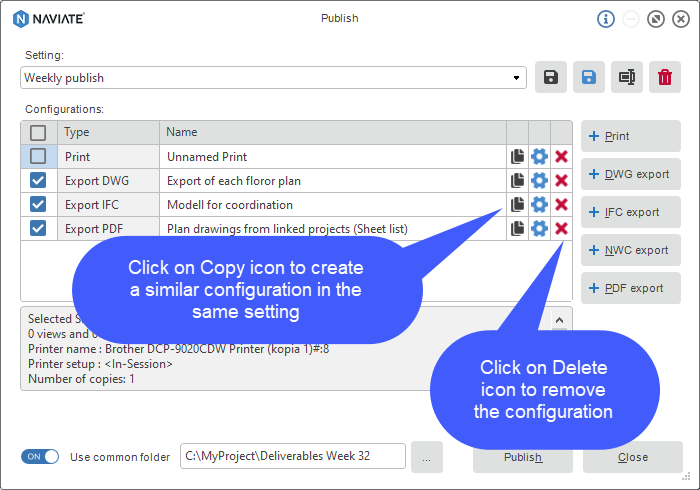Check the Unnamed Print row checkbox

point(38,156)
